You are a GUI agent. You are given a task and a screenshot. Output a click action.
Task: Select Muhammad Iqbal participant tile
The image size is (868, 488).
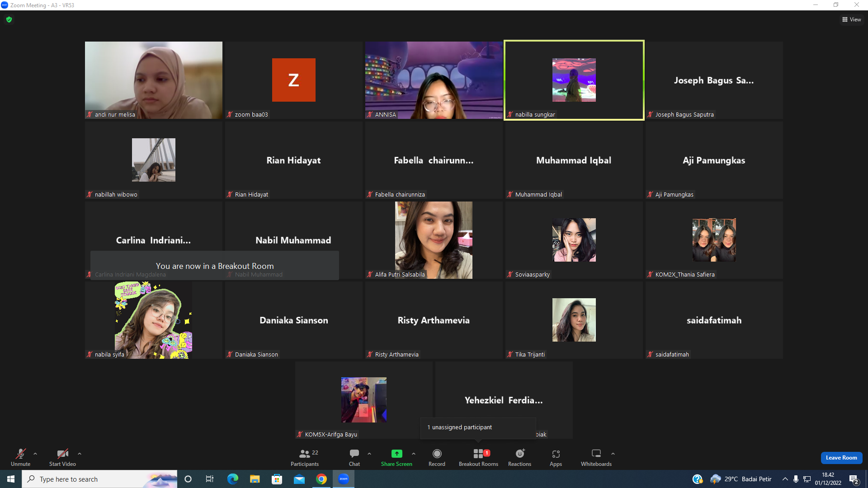point(574,160)
